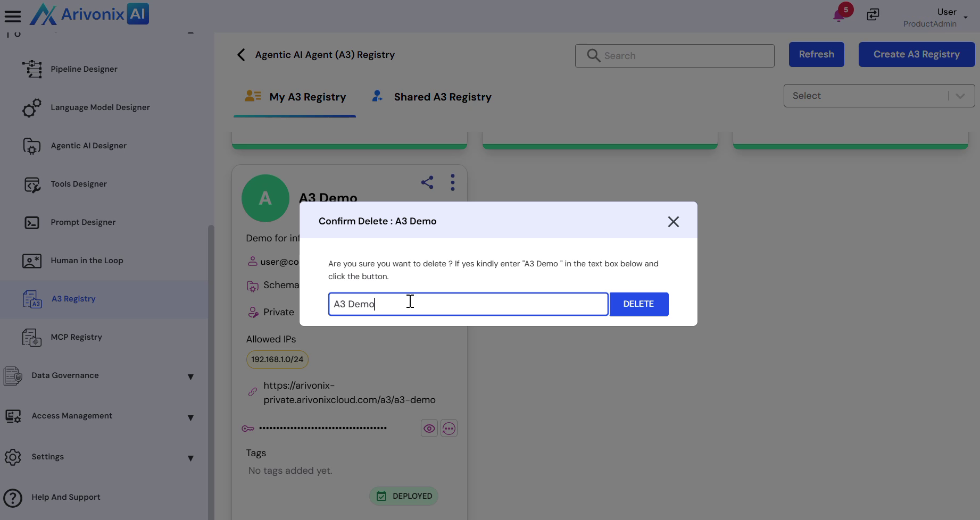Close the Confirm Delete dialog
Viewport: 980px width, 520px height.
(673, 222)
